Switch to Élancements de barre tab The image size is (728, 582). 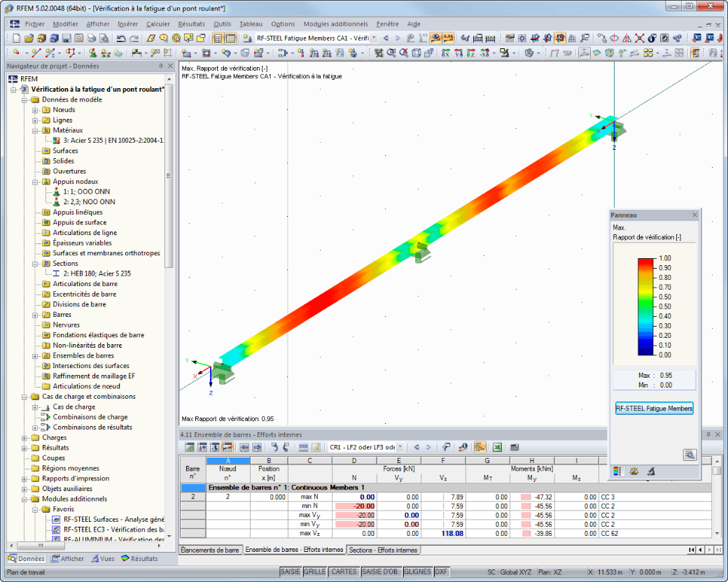coord(210,550)
